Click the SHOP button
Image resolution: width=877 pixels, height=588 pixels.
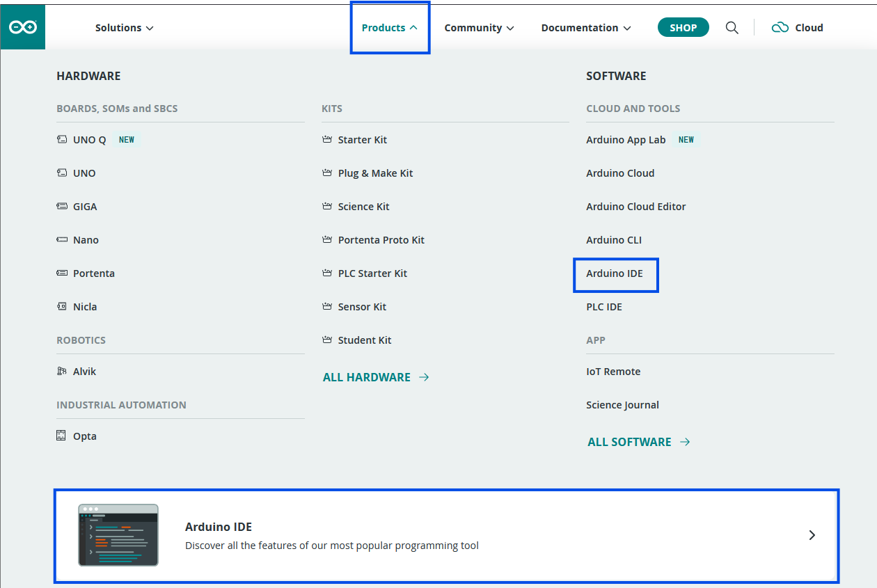[684, 28]
